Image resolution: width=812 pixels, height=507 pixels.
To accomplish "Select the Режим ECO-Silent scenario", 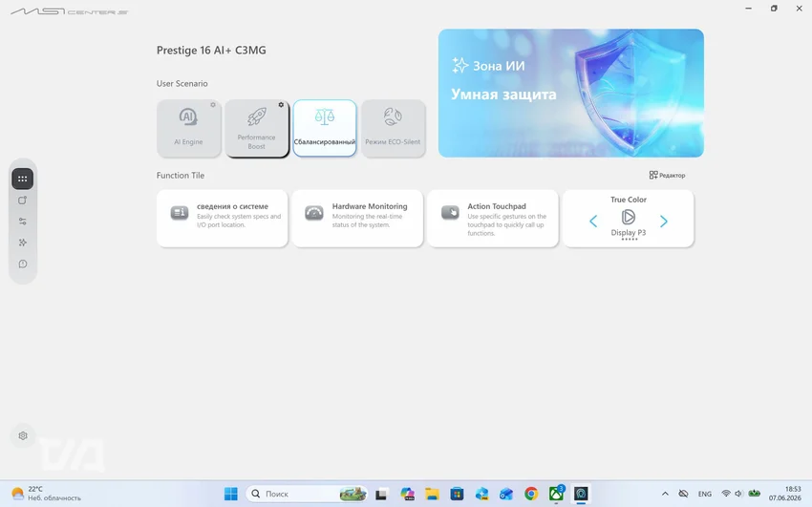I will 393,128.
